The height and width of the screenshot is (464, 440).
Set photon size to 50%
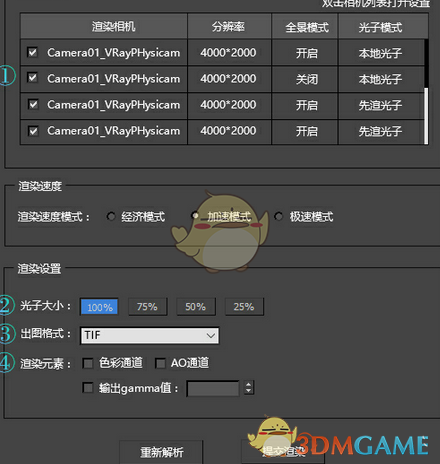coord(196,307)
